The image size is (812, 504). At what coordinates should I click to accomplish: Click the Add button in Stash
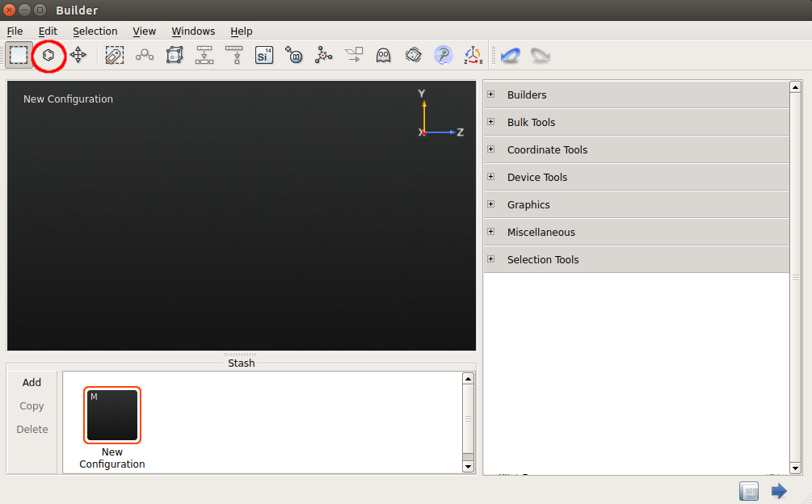point(32,382)
